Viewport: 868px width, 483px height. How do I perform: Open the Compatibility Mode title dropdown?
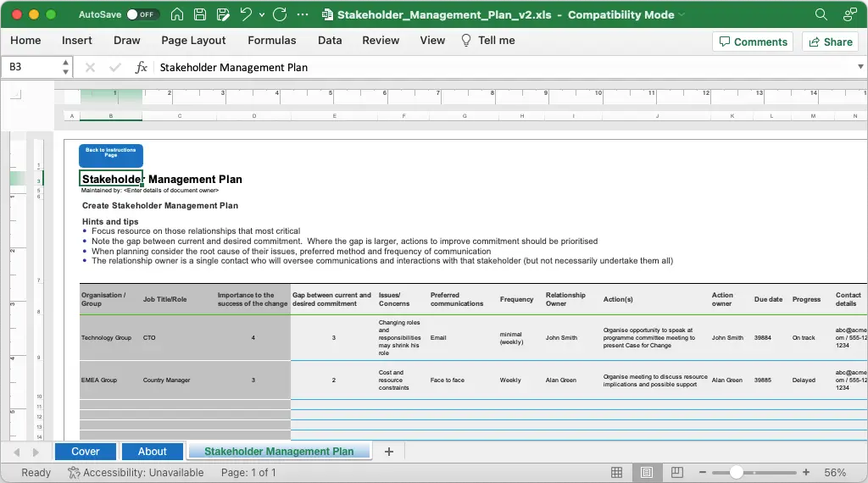682,15
